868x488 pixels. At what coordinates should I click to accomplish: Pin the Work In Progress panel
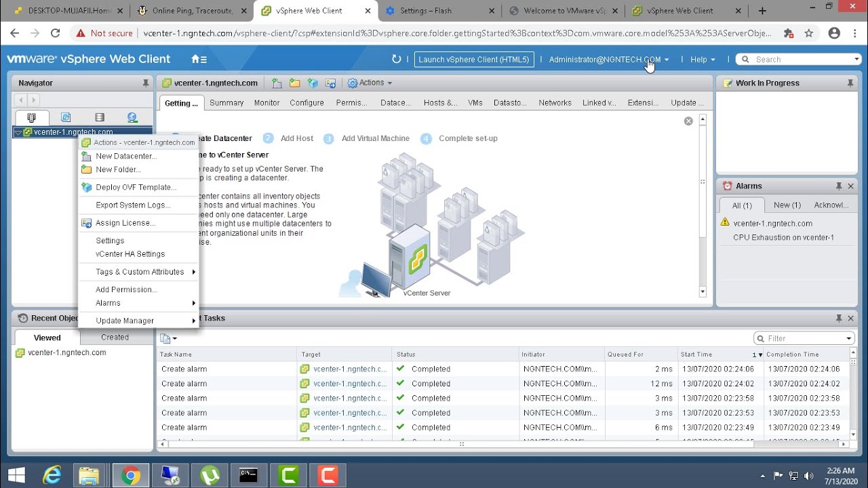click(850, 83)
